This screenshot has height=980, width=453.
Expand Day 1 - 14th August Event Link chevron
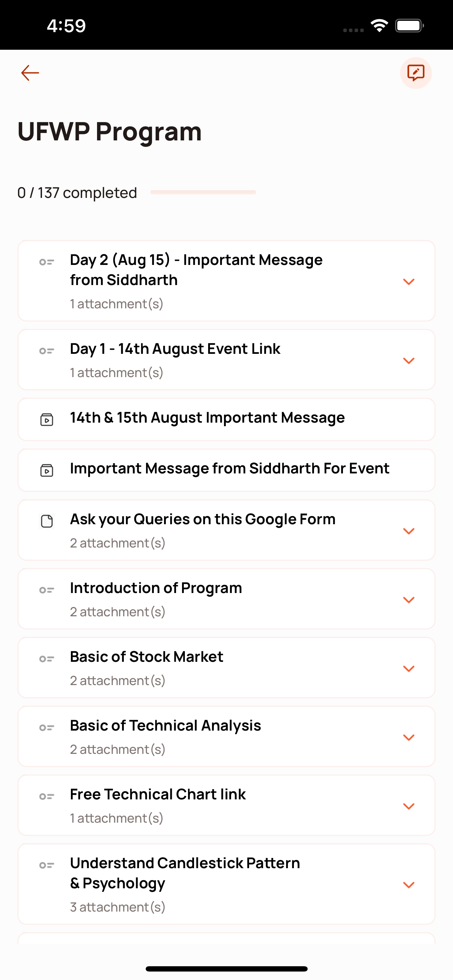point(409,360)
